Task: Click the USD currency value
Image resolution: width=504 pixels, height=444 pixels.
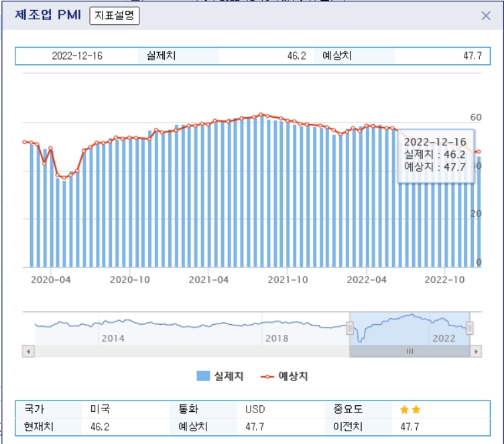Action: pyautogui.click(x=255, y=409)
